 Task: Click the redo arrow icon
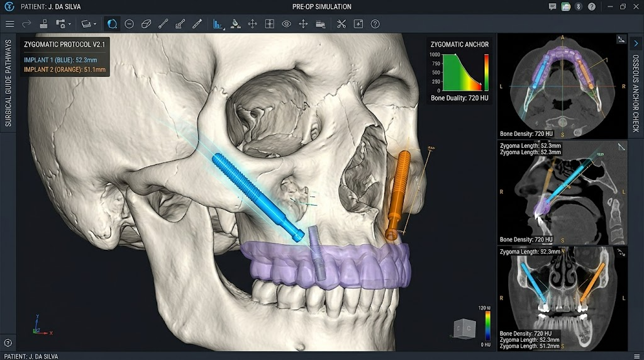point(27,24)
